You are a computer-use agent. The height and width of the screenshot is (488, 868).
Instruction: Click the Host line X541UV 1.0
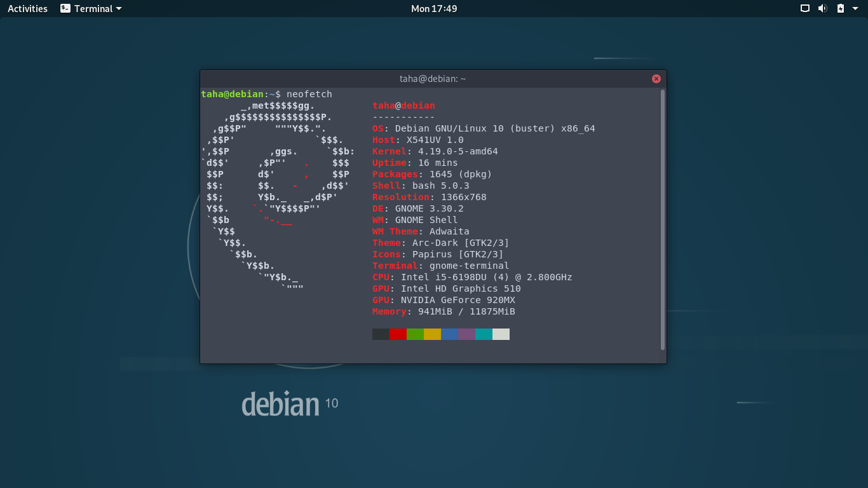point(418,140)
